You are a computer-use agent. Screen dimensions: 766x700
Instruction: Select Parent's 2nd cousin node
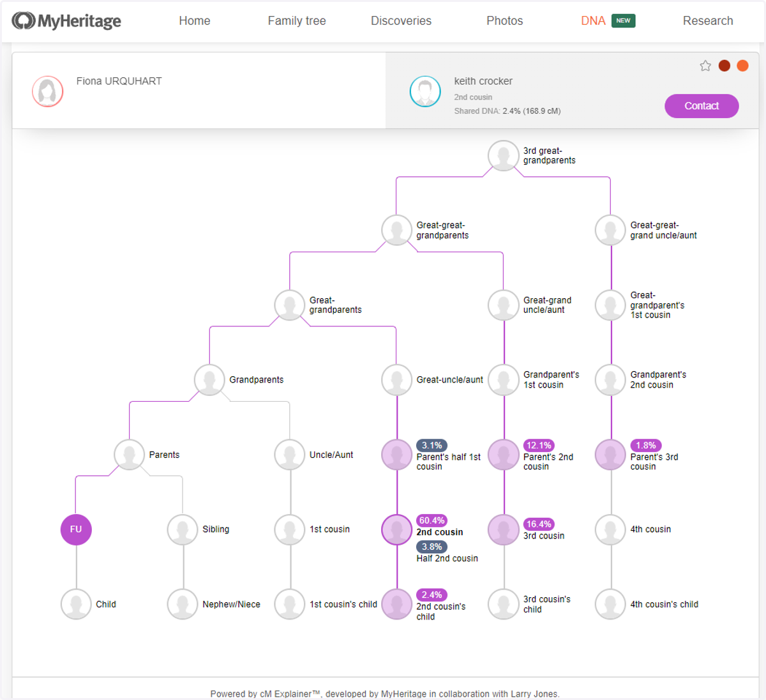tap(504, 455)
